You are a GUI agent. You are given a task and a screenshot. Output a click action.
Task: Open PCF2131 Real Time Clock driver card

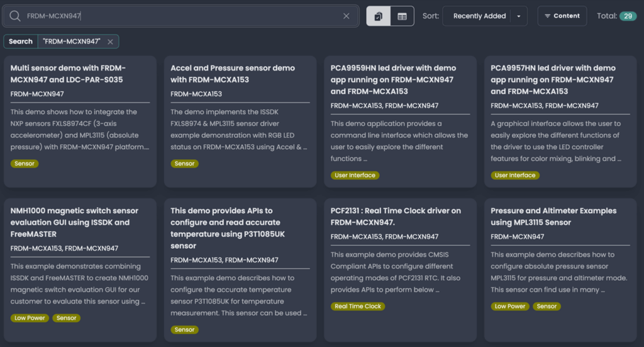(x=396, y=216)
